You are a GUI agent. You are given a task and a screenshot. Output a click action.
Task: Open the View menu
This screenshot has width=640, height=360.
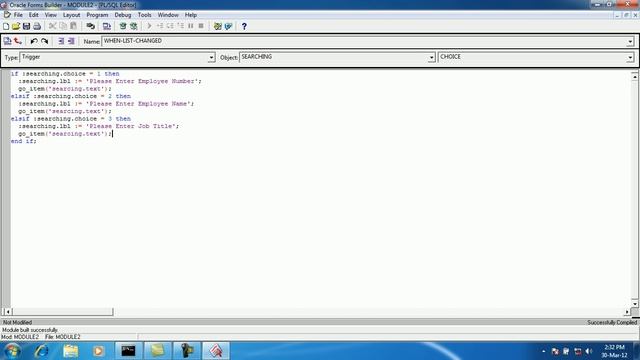click(x=51, y=15)
